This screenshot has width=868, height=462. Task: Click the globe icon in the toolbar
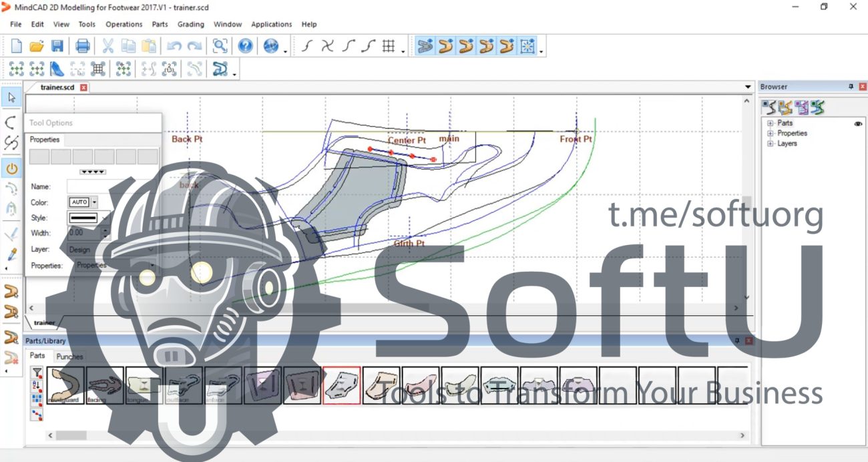270,46
